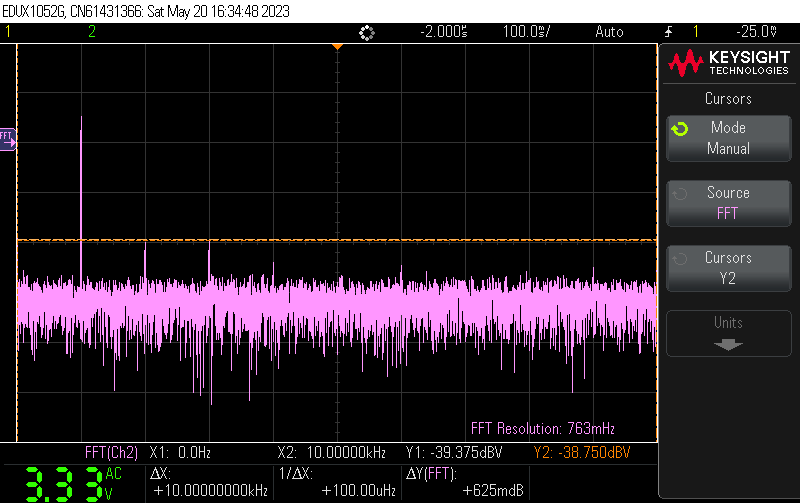
Task: Click the EDUX1052G timestamp header text
Action: [146, 11]
